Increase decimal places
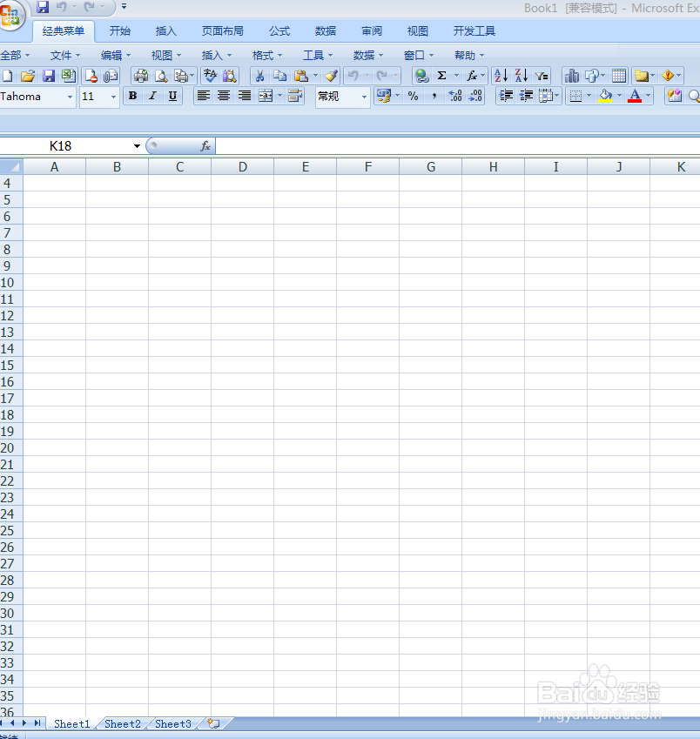Image resolution: width=700 pixels, height=739 pixels. pos(454,96)
